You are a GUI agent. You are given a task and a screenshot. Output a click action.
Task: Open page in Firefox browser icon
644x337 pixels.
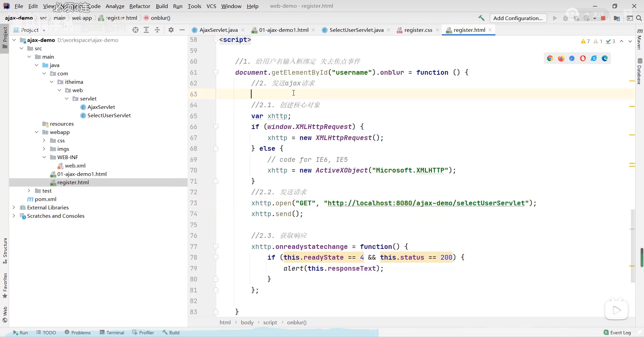coord(561,59)
